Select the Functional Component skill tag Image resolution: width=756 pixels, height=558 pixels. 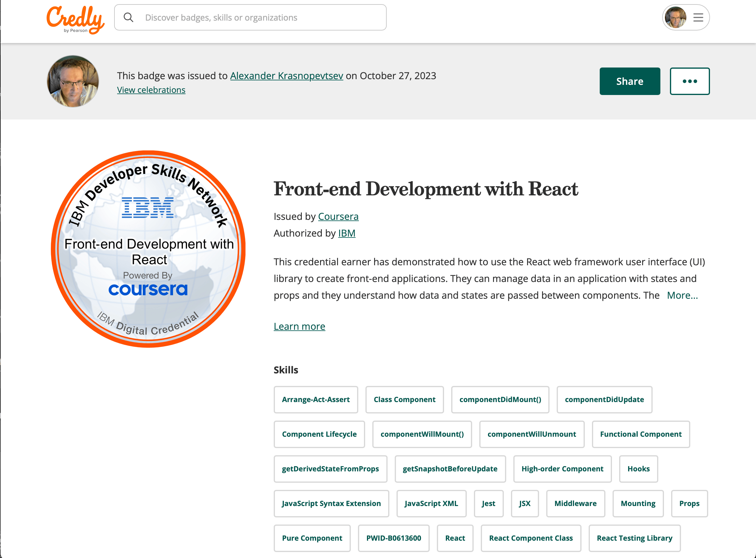click(641, 434)
